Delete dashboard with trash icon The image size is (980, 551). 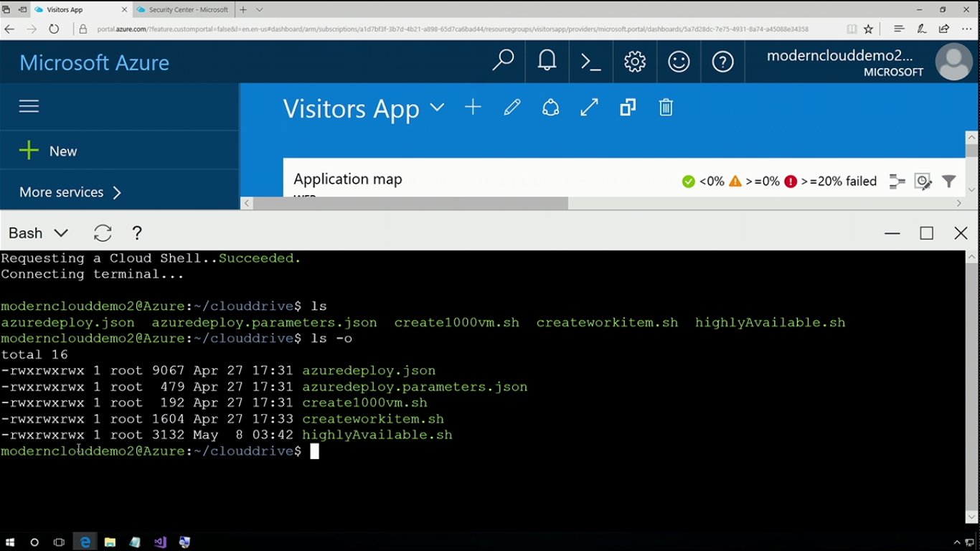click(666, 108)
